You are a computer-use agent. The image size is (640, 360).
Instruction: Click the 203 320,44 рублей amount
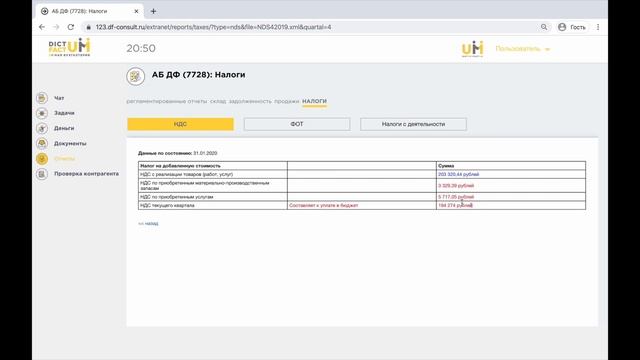point(458,174)
